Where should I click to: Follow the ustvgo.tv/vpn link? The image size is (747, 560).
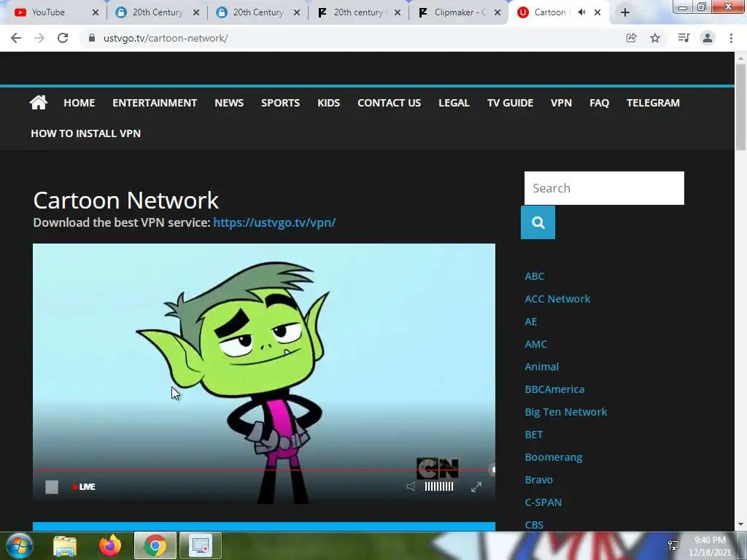pos(274,222)
